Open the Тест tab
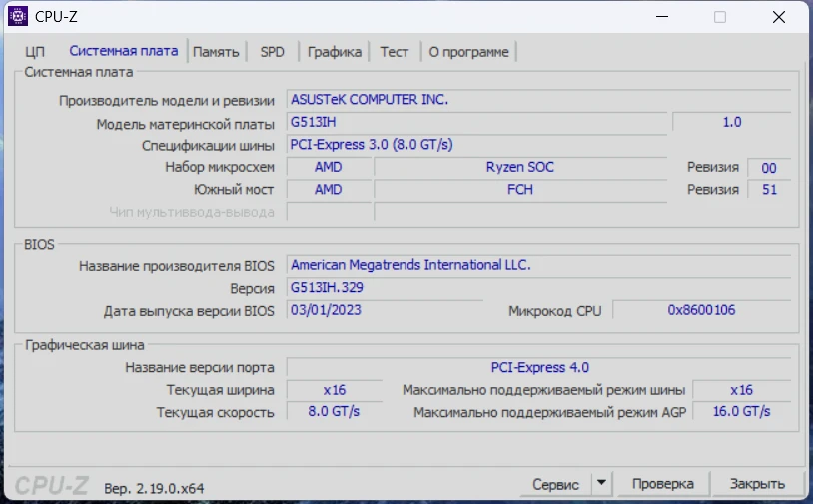Screen dimensions: 813x504 pyautogui.click(x=394, y=52)
